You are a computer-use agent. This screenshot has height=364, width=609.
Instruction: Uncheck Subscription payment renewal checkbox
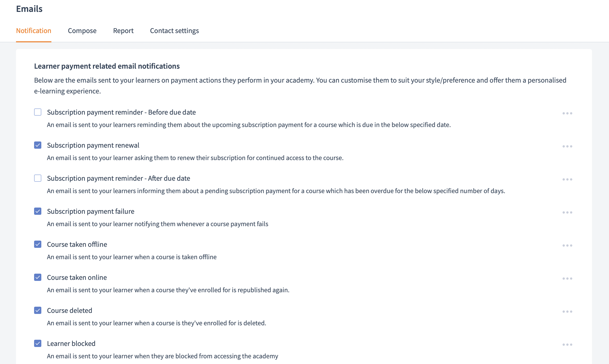(38, 145)
